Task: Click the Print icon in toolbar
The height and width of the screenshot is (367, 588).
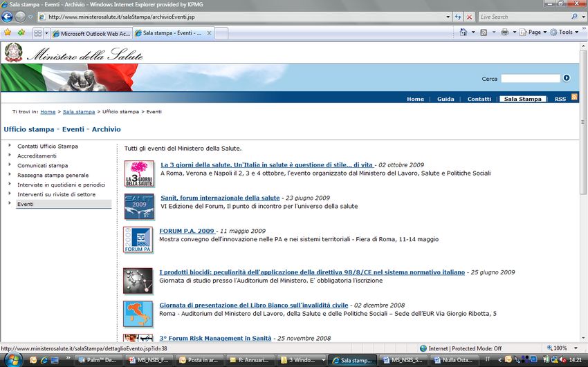Action: coord(504,32)
